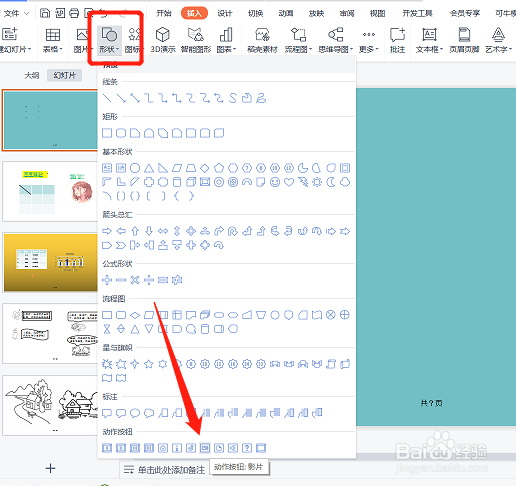The height and width of the screenshot is (486, 516).
Task: Insert the multiply sign equation shape
Action: click(135, 280)
